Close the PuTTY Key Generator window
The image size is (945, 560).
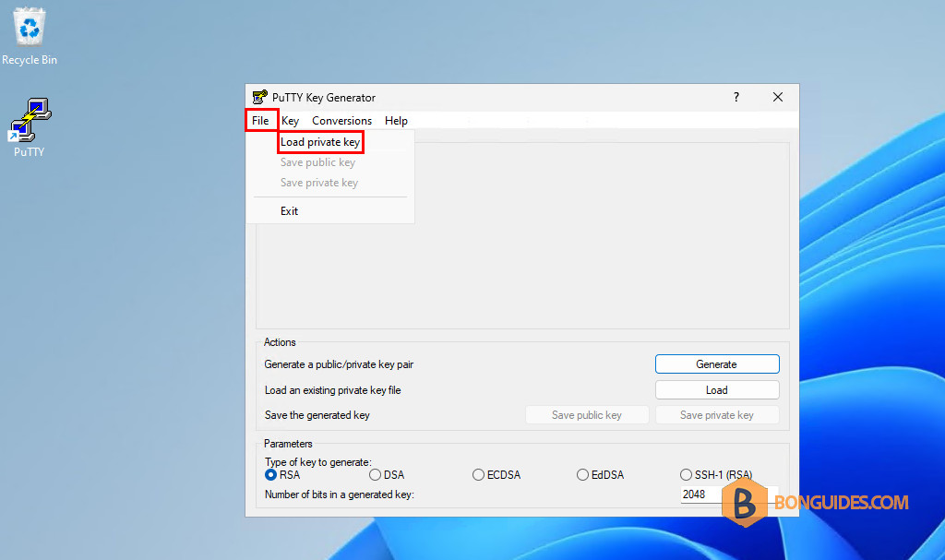777,97
